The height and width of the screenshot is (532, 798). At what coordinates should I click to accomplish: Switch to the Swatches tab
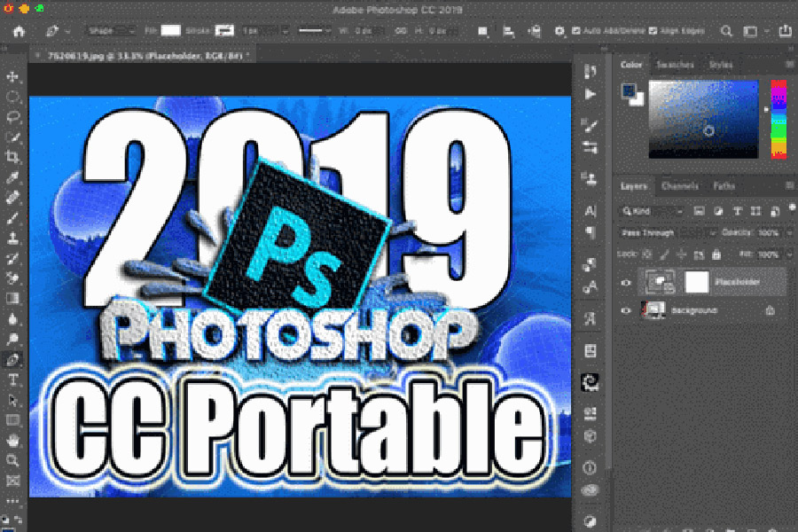675,65
